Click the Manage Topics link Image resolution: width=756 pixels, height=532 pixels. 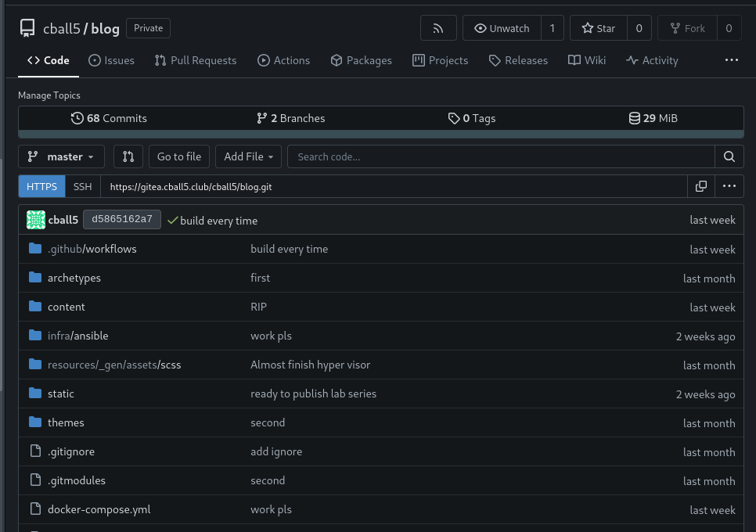49,95
